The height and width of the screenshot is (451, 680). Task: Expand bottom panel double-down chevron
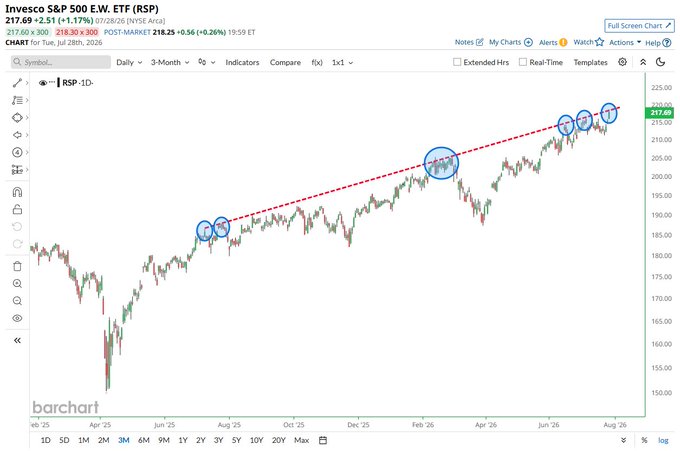coord(623,440)
